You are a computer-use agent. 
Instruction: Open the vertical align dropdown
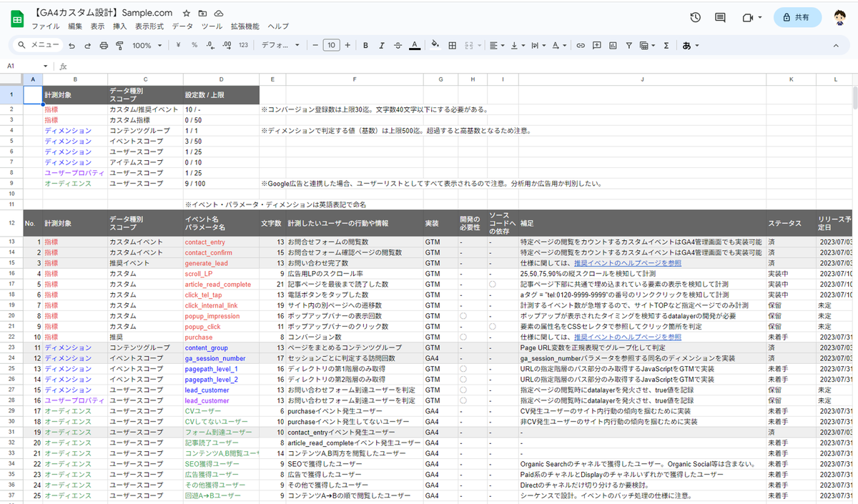(x=518, y=45)
